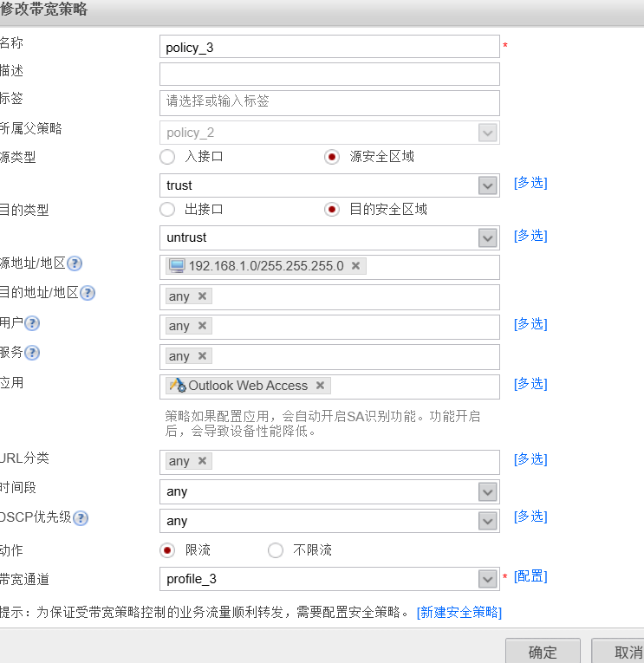Select the 出接口 radio button
Viewport: 644px width, 663px height.
(167, 210)
